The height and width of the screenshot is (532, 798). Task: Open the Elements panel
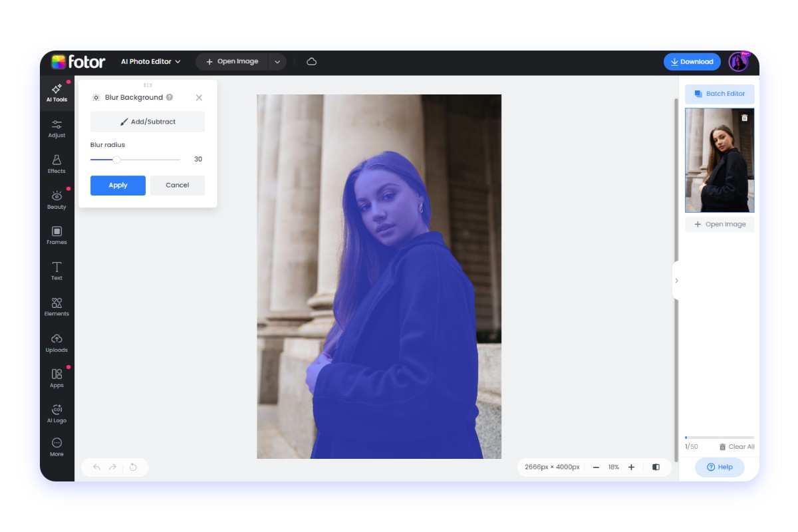[x=57, y=308]
